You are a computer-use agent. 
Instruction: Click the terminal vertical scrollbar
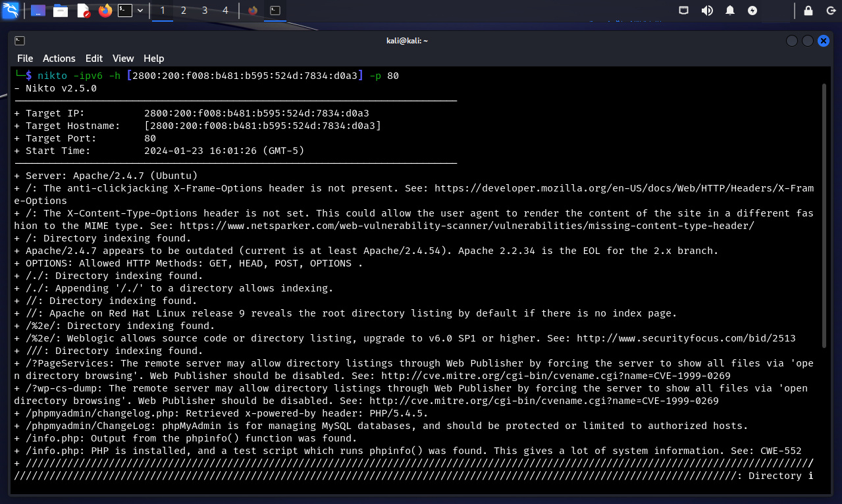tap(823, 217)
